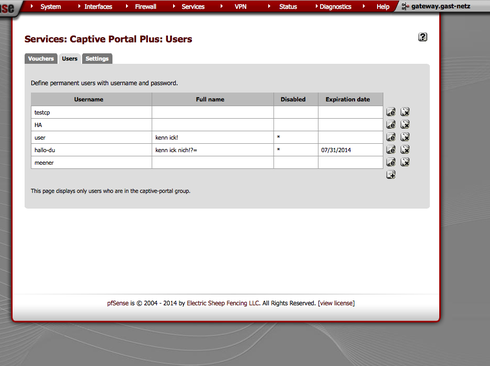This screenshot has height=366, width=490.
Task: Edit the meener user
Action: click(391, 162)
